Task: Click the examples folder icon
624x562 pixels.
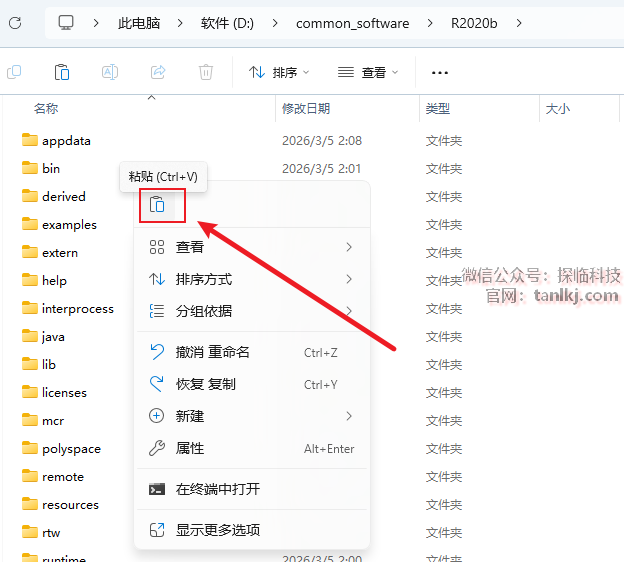Action: (x=30, y=224)
